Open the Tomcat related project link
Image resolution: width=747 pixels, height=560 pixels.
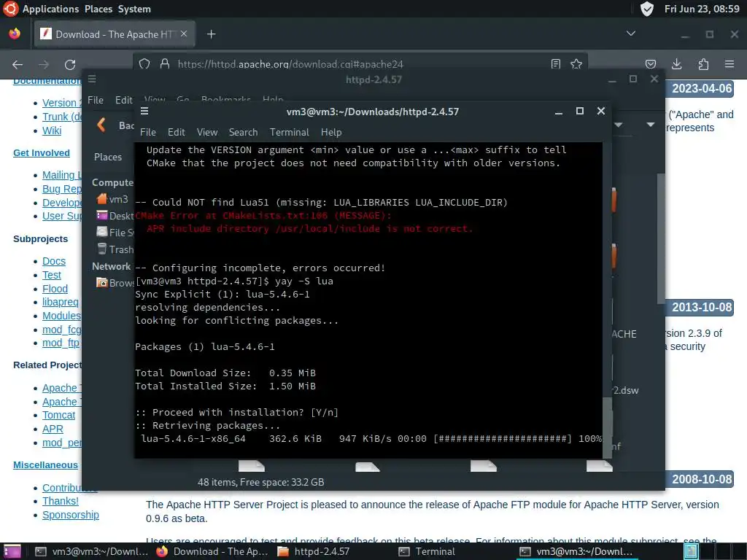(58, 415)
